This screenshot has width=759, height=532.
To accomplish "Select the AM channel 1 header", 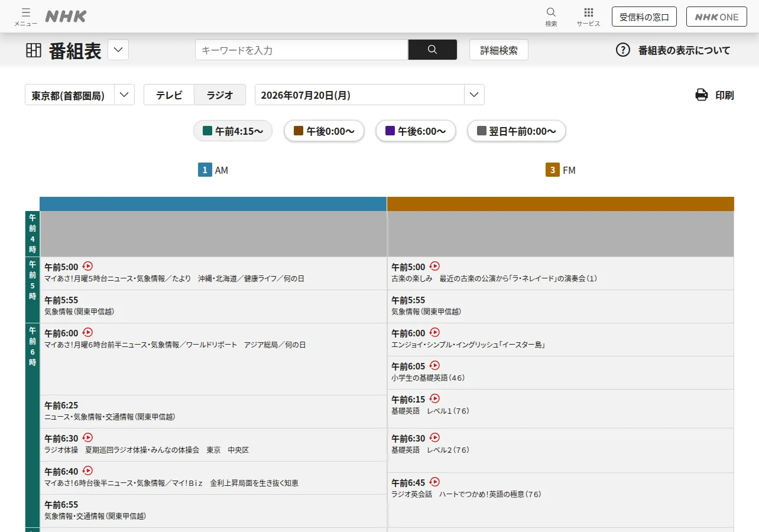I will click(x=213, y=170).
